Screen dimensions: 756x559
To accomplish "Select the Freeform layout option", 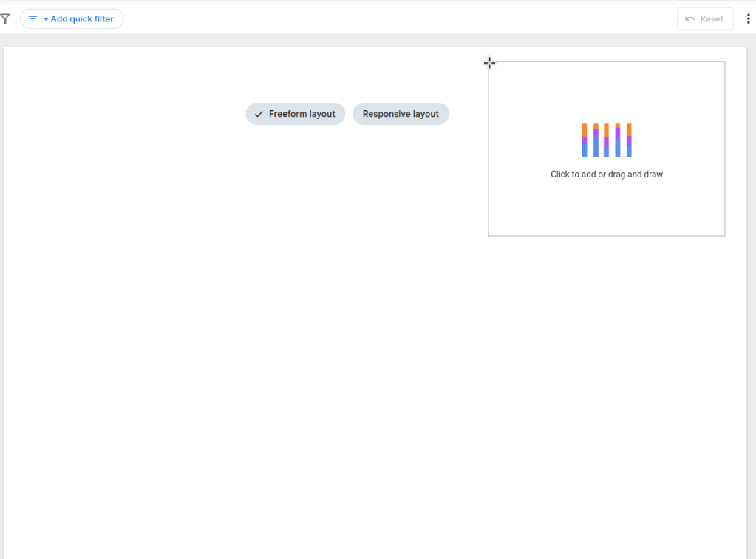I will coord(296,114).
